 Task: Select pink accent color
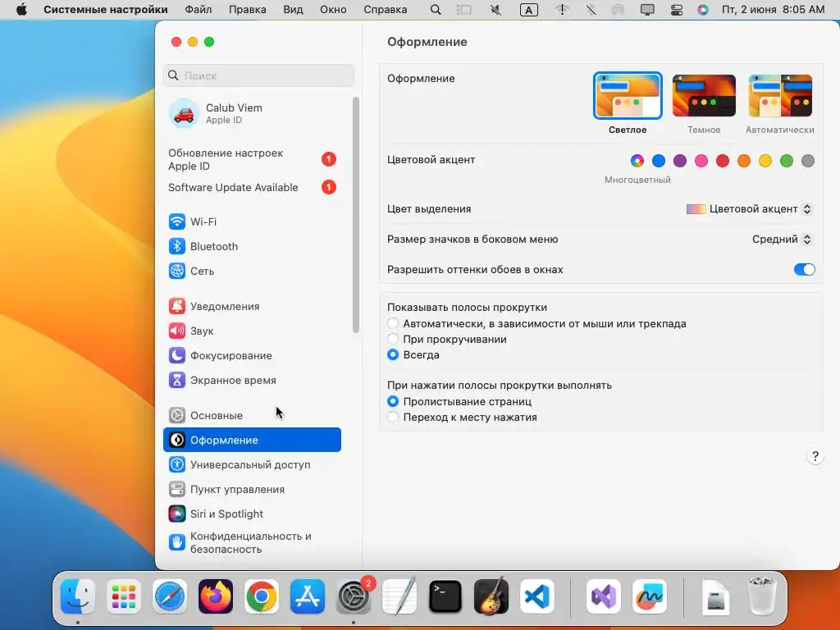click(701, 161)
